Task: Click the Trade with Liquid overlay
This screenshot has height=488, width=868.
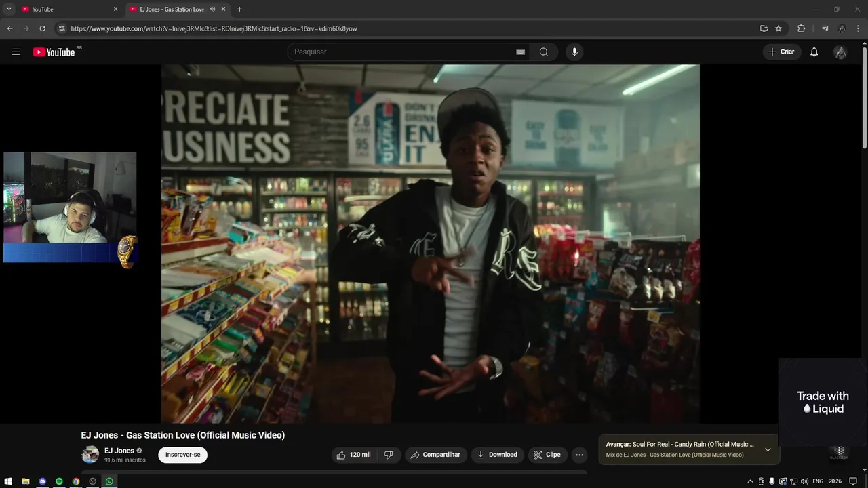Action: point(823,402)
